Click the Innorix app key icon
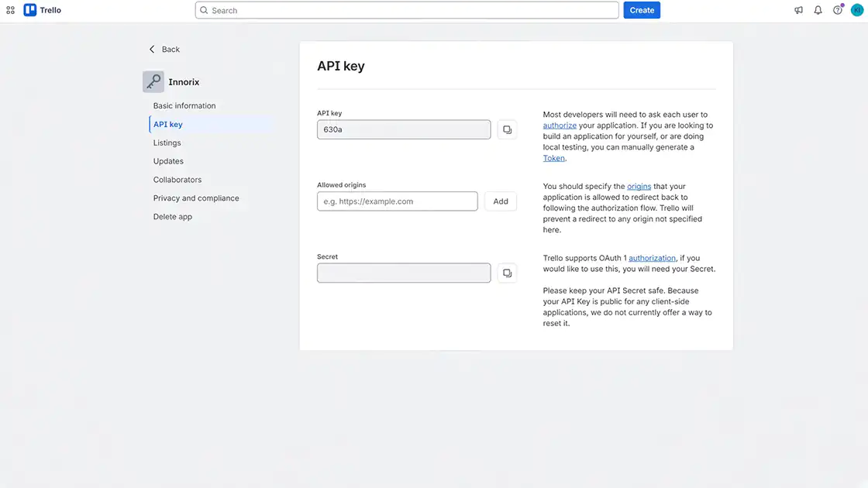This screenshot has height=488, width=868. [153, 82]
